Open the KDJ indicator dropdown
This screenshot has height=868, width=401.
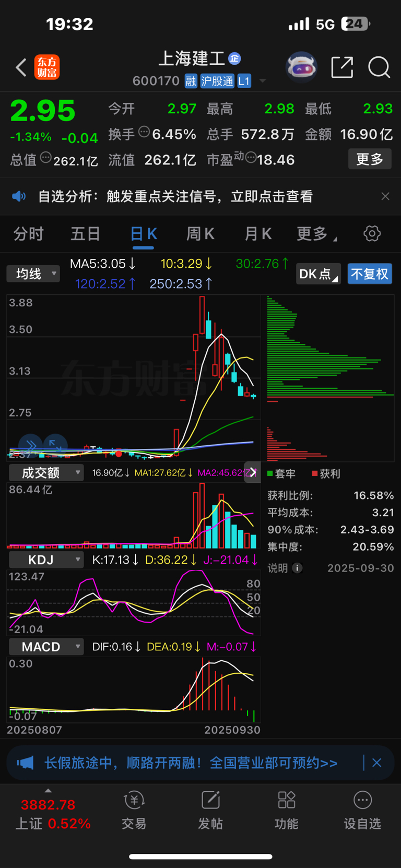point(46,560)
